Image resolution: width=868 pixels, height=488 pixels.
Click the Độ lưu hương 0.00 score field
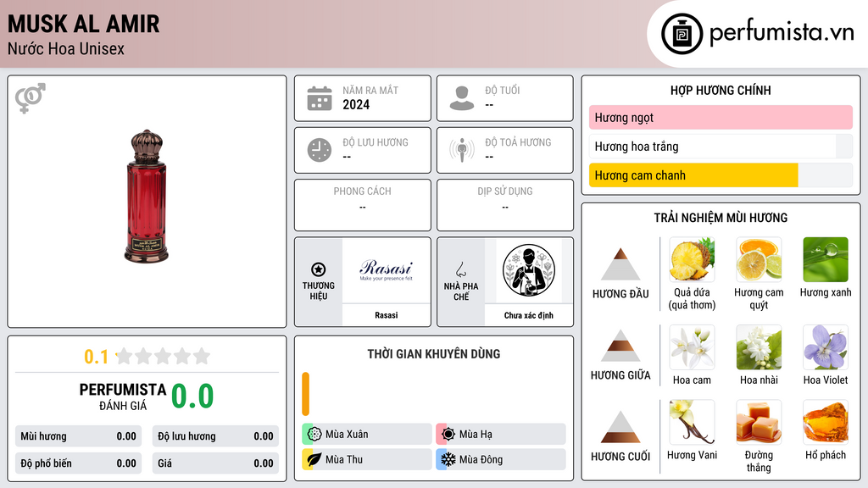click(215, 436)
